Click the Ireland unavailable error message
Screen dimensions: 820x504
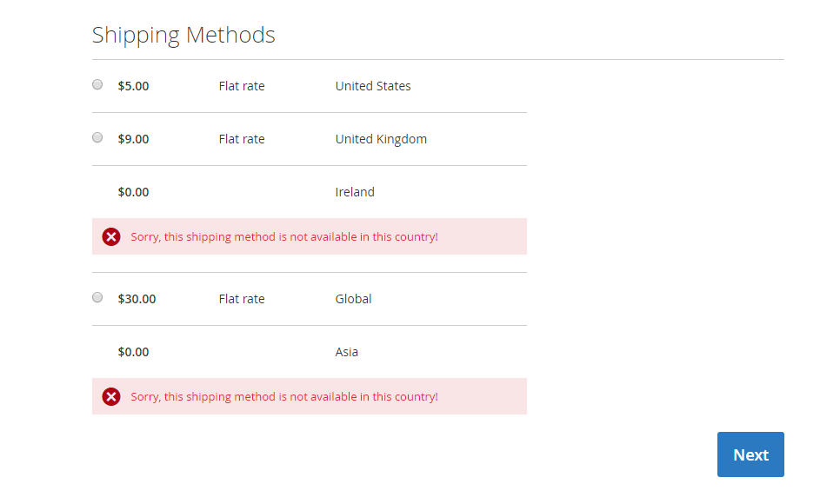click(284, 236)
